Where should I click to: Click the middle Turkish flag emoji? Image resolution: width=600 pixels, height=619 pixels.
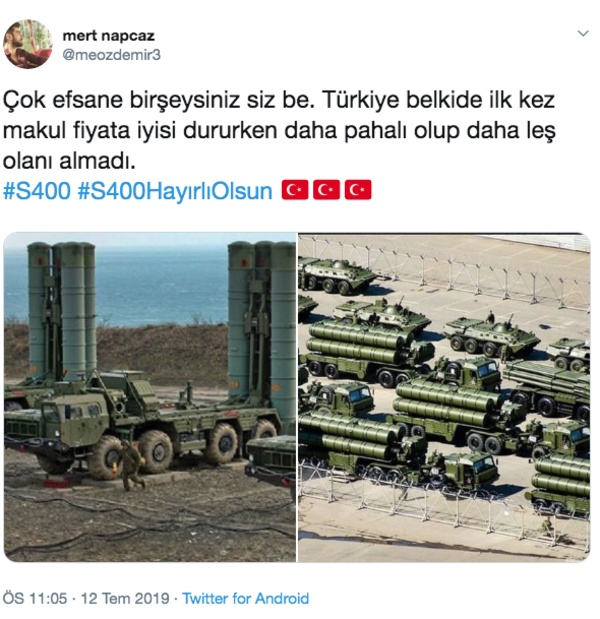[326, 190]
